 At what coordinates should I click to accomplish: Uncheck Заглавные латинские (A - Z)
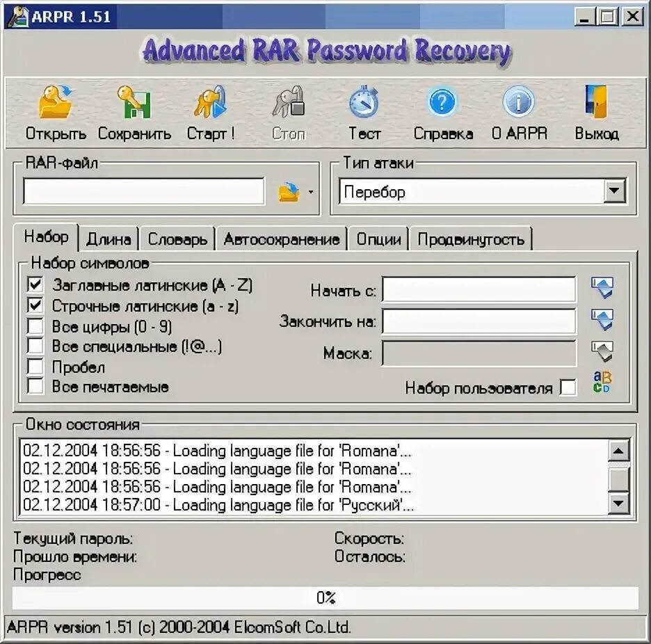point(35,285)
